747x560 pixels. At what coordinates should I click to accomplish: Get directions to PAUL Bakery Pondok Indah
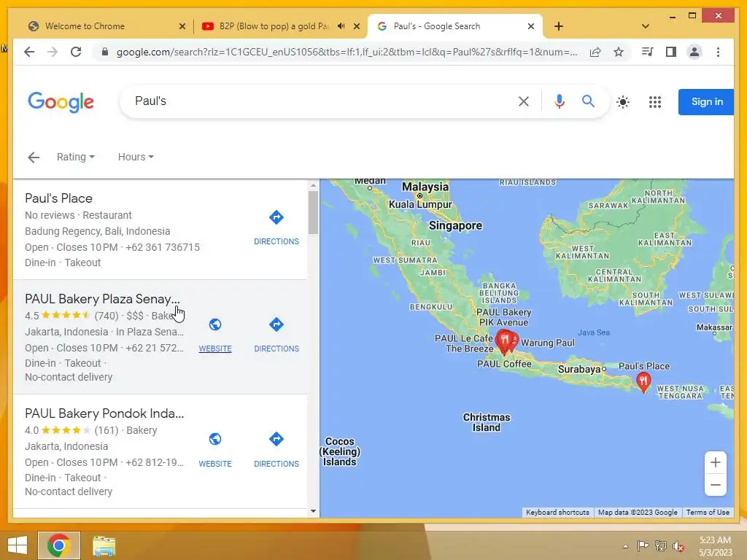click(x=276, y=439)
